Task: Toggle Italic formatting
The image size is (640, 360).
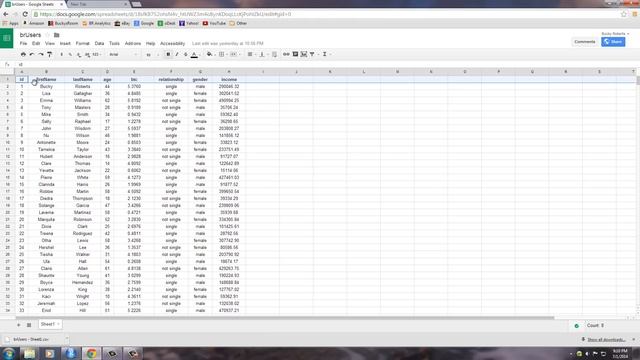Action: click(177, 54)
